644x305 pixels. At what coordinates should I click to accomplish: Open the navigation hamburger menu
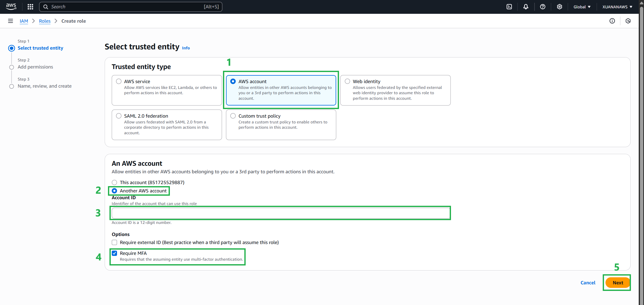pyautogui.click(x=10, y=21)
